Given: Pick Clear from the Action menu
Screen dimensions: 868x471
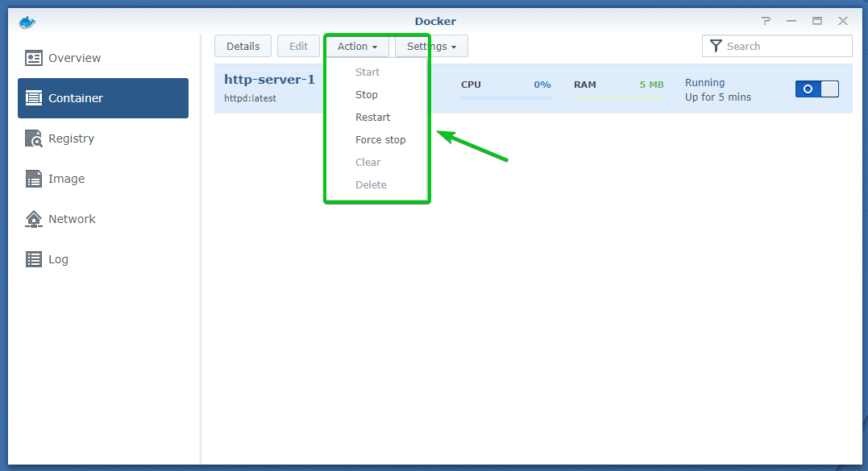Looking at the screenshot, I should pyautogui.click(x=368, y=162).
